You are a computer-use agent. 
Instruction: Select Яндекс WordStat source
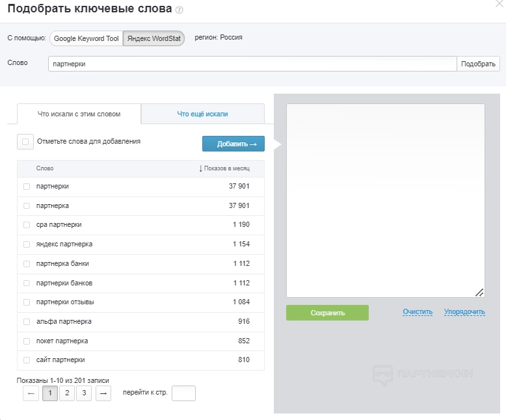coord(154,38)
